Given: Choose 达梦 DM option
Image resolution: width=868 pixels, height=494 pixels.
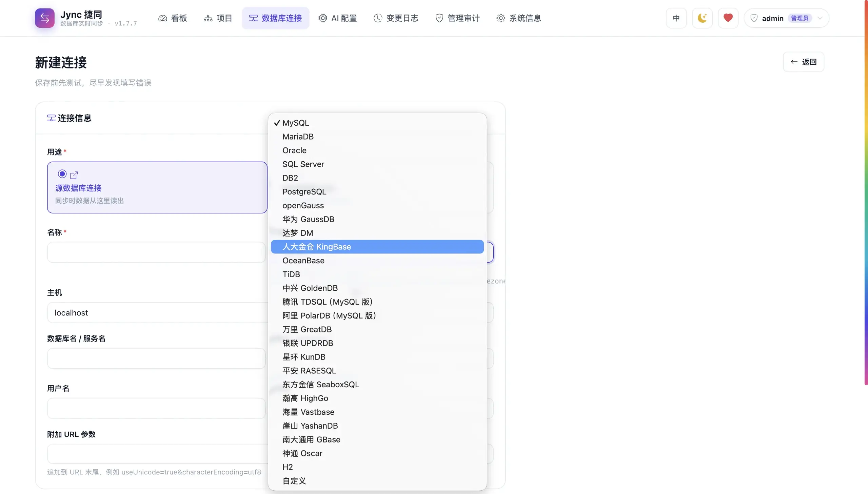Looking at the screenshot, I should click(x=377, y=233).
